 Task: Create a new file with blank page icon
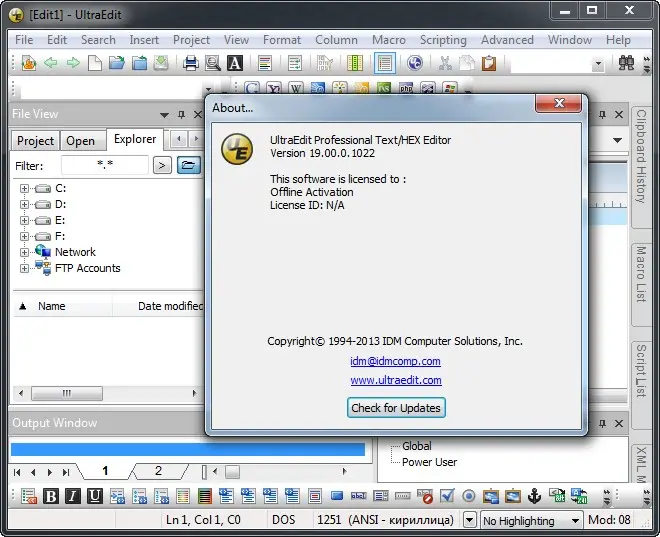coord(95,63)
